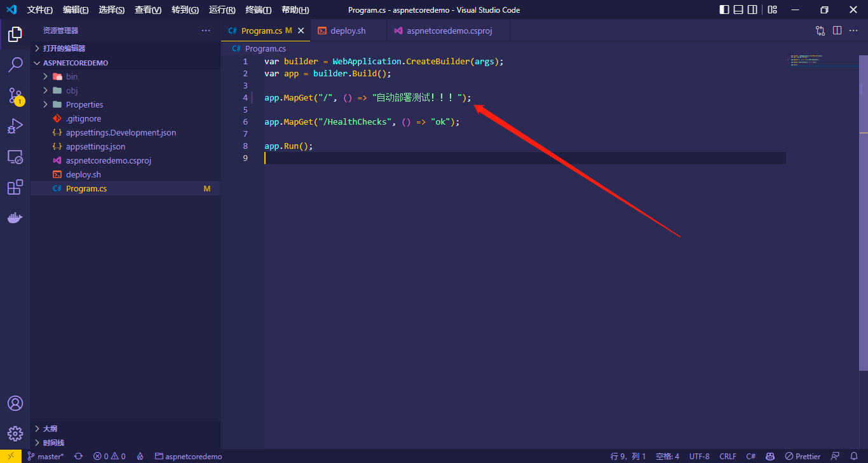Open deploy.sh in explorer tree
Screen dimensions: 868x463
125,174
